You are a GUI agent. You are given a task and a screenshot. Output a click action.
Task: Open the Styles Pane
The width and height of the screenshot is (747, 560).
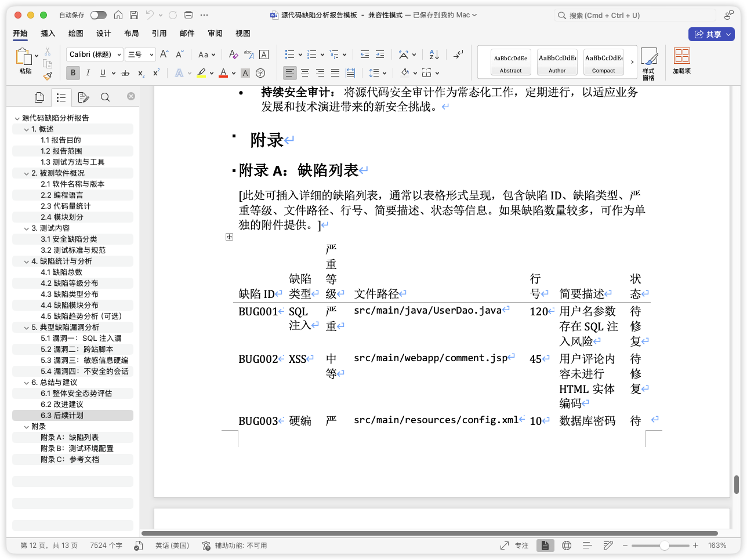click(x=648, y=64)
